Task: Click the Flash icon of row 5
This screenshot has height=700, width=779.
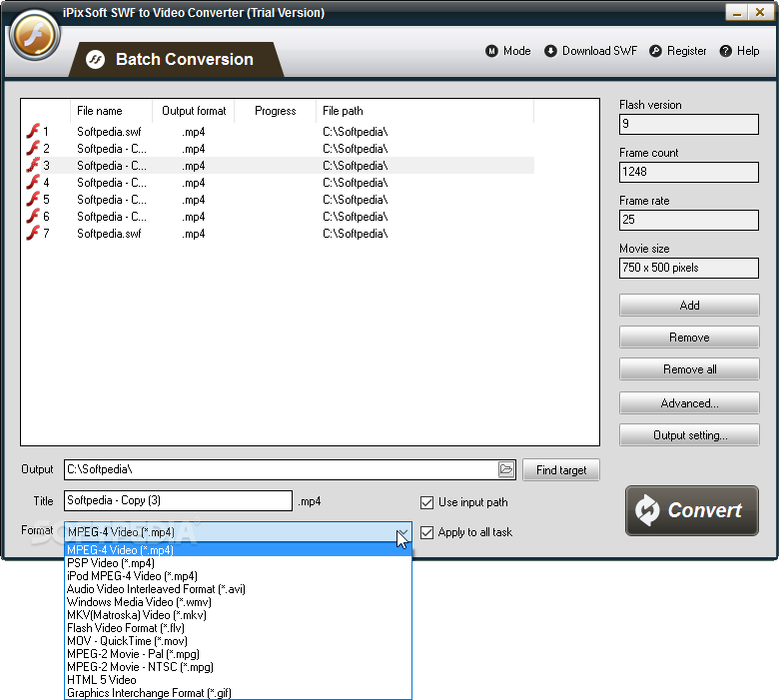Action: point(33,200)
